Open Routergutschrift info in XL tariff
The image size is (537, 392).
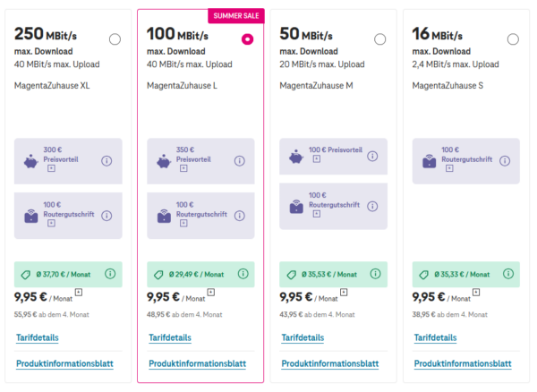[107, 216]
